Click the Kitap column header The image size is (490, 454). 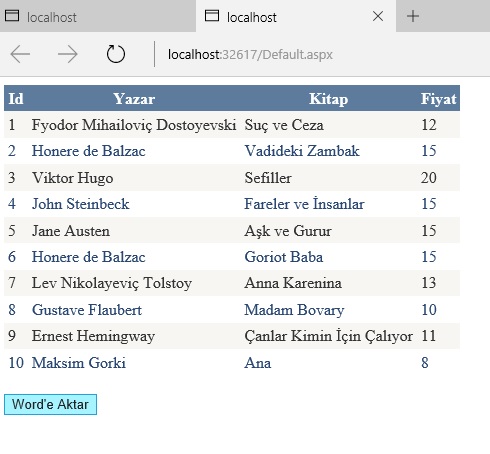(328, 99)
